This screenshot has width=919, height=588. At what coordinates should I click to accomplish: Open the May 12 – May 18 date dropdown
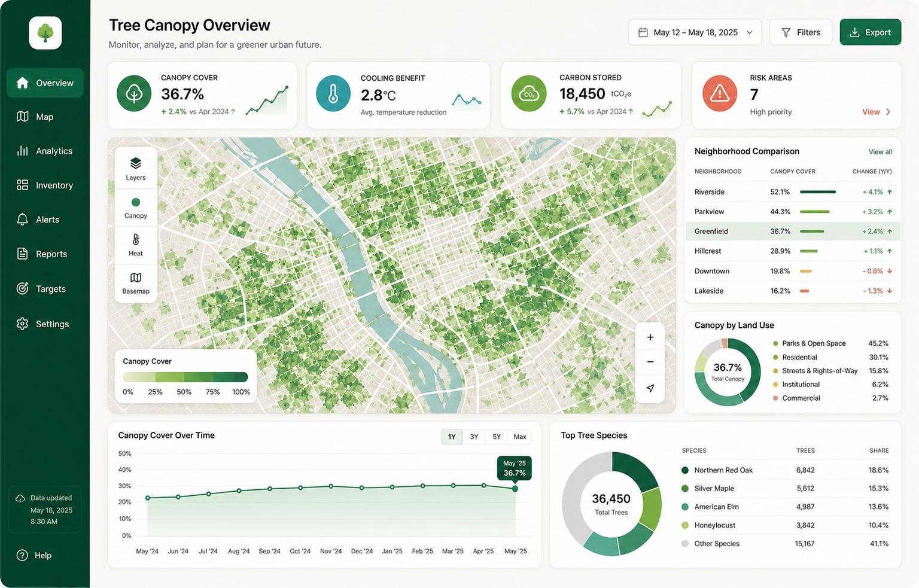(x=695, y=32)
